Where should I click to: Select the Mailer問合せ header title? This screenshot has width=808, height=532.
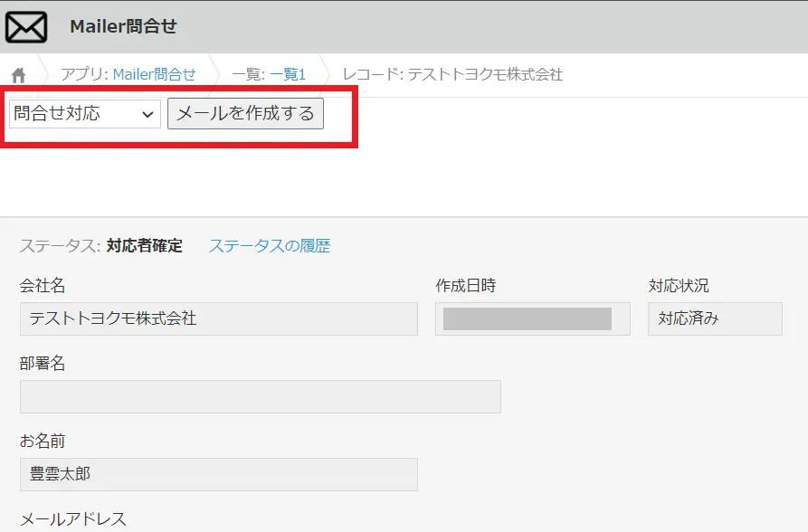tap(124, 26)
